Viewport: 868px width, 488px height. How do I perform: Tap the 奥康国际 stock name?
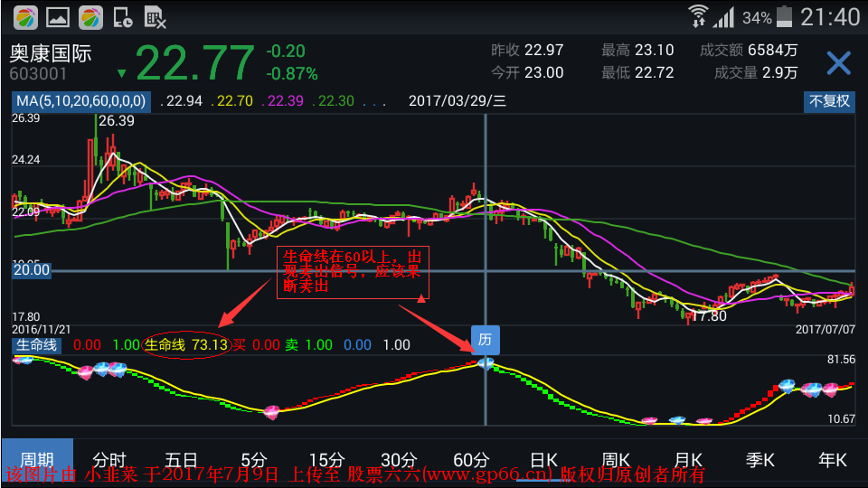pos(51,53)
